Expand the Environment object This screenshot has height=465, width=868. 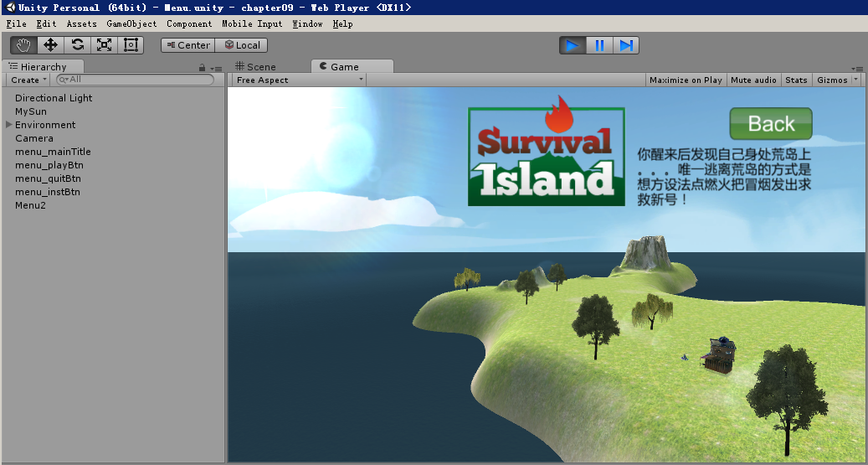click(9, 125)
